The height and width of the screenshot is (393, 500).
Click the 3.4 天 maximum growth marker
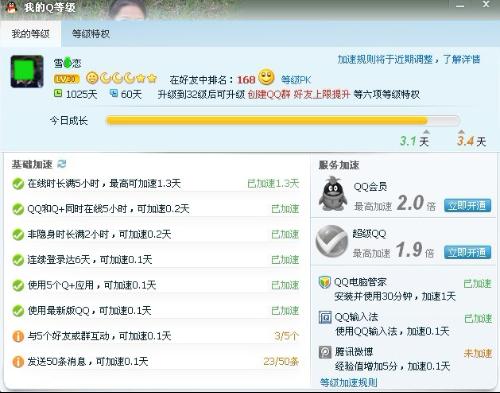click(471, 141)
